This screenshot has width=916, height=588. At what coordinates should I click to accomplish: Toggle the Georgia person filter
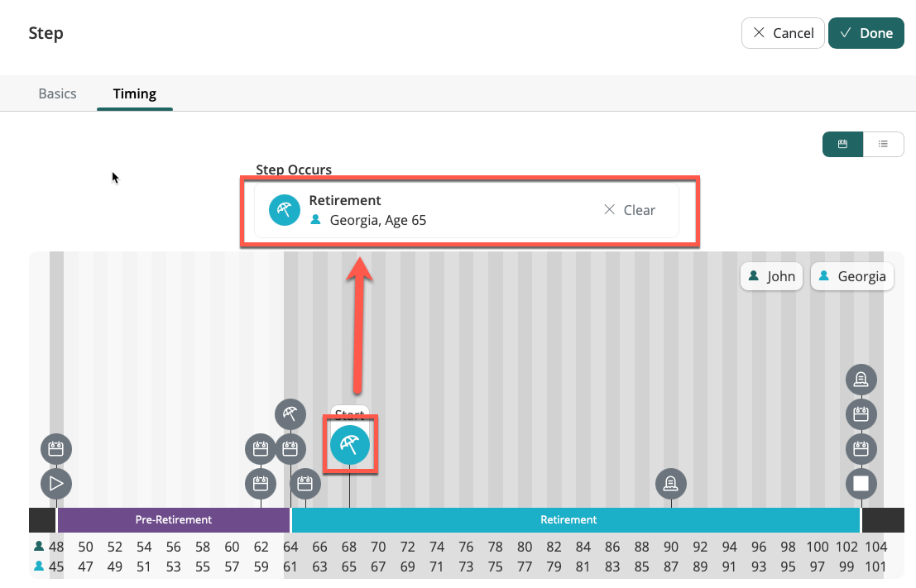pos(852,276)
